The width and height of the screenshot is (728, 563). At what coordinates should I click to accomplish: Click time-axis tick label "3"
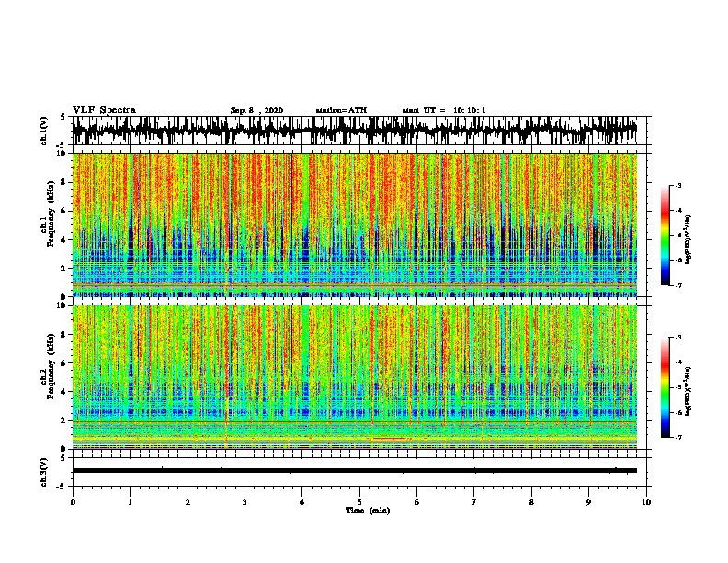[245, 502]
